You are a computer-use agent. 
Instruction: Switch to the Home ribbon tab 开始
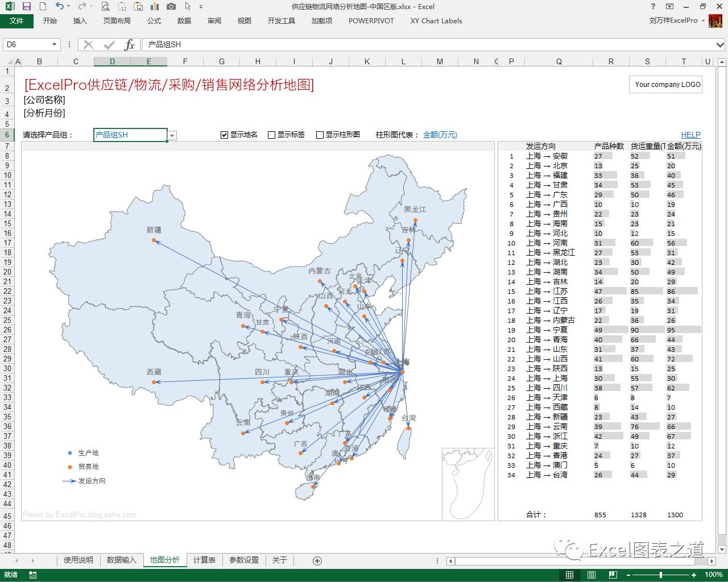[50, 20]
